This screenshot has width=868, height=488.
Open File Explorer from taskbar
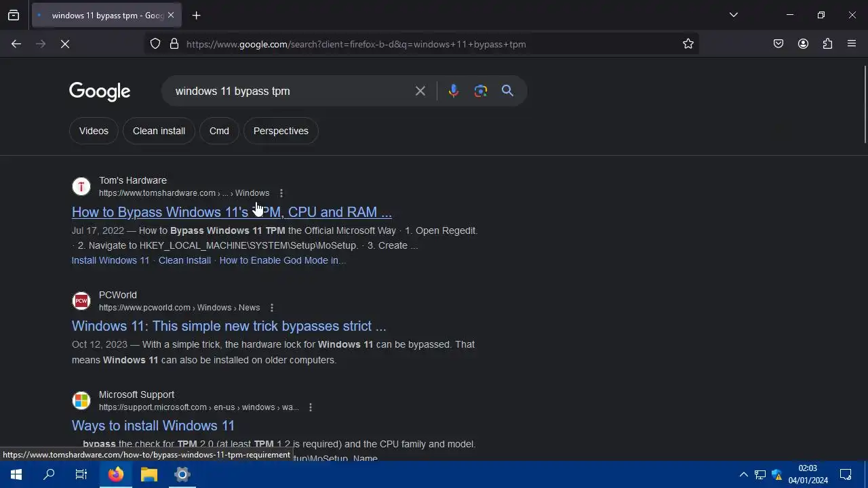coord(149,474)
